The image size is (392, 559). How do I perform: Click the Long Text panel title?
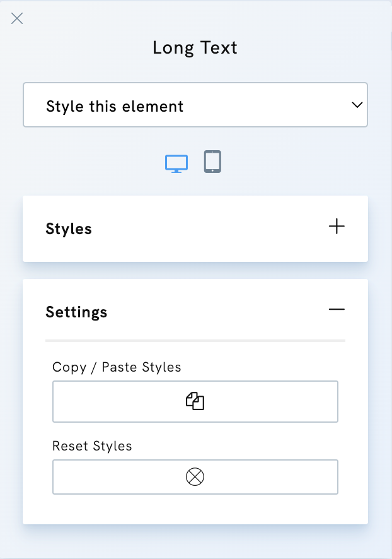195,47
